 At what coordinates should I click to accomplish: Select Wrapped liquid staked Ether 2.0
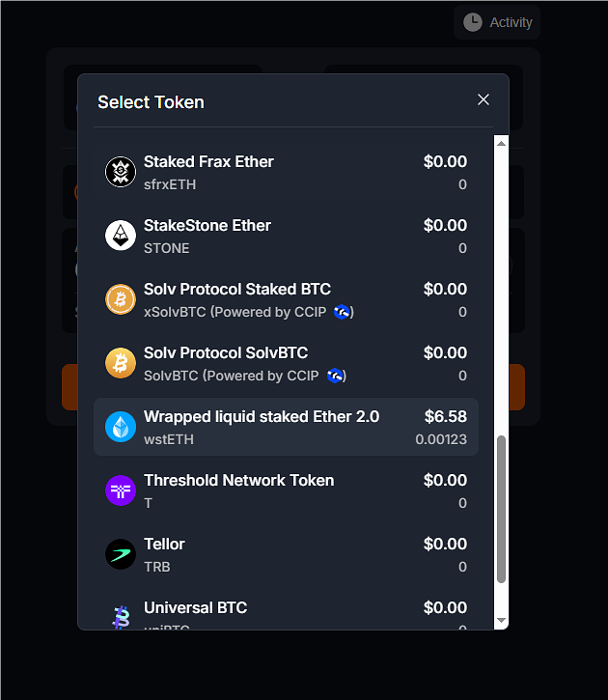[286, 427]
